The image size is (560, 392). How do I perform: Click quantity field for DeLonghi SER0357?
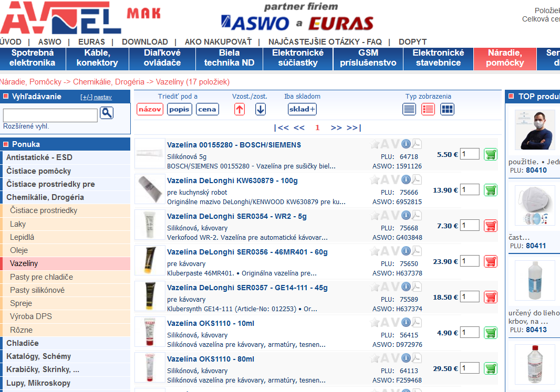tap(470, 296)
